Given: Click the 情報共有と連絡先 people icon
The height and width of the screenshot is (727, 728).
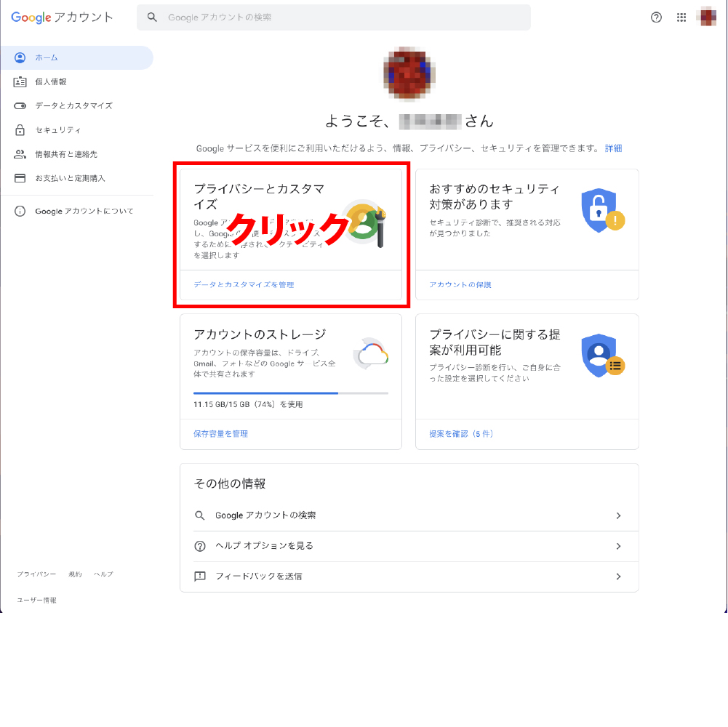Looking at the screenshot, I should click(x=20, y=154).
